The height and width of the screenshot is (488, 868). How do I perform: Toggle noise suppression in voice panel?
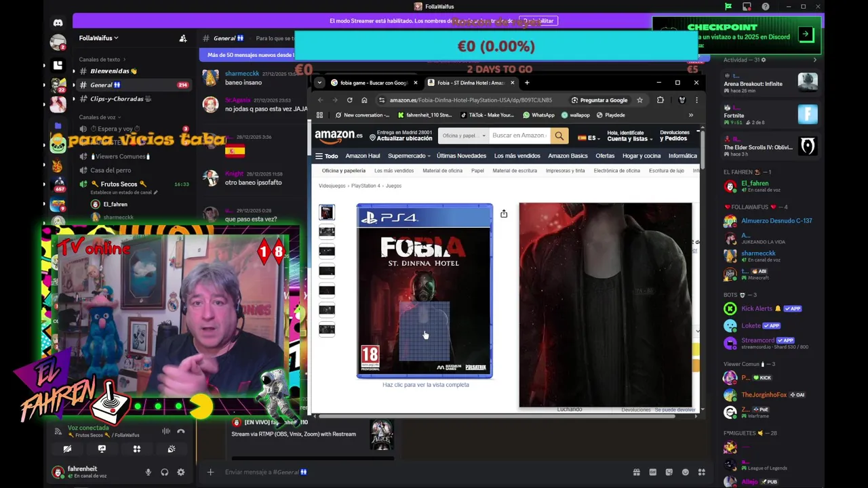(x=166, y=431)
